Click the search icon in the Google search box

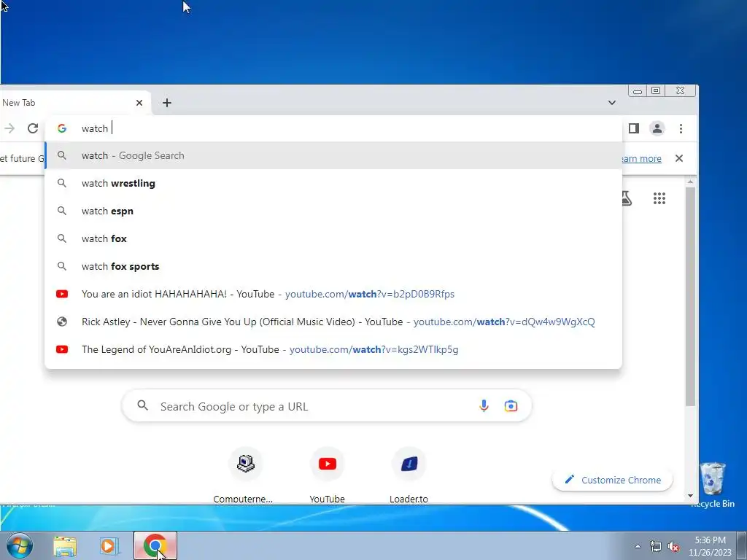pos(142,405)
